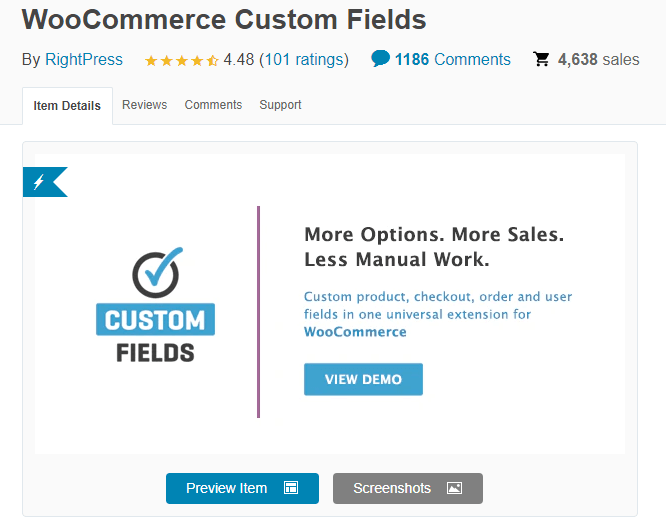Switch to the Reviews tab
This screenshot has width=666, height=527.
pyautogui.click(x=145, y=105)
